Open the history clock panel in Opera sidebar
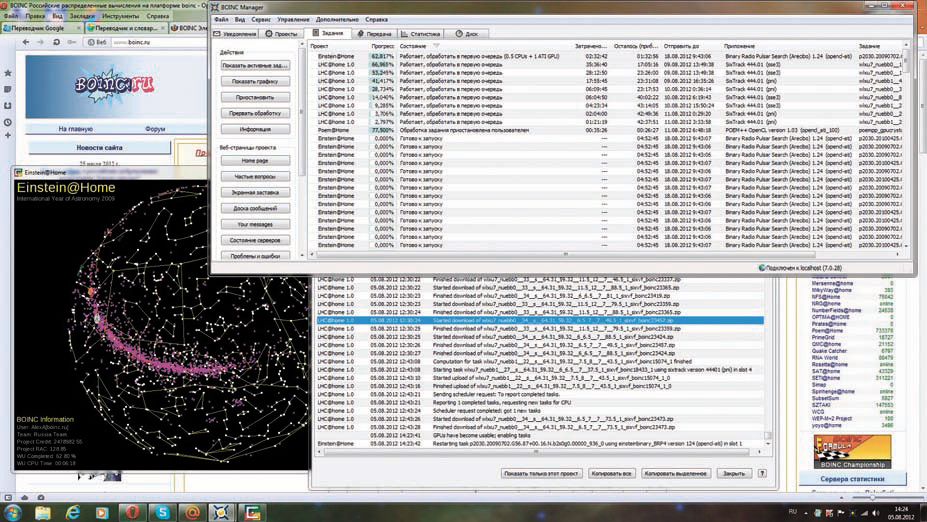This screenshot has width=927, height=522. pos(8,122)
